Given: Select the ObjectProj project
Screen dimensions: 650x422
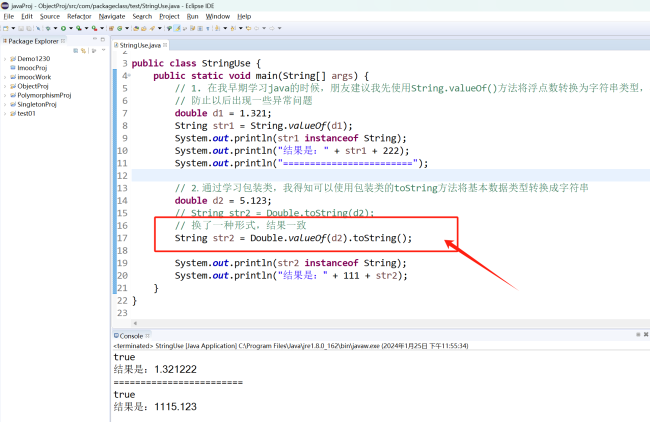Looking at the screenshot, I should point(29,86).
